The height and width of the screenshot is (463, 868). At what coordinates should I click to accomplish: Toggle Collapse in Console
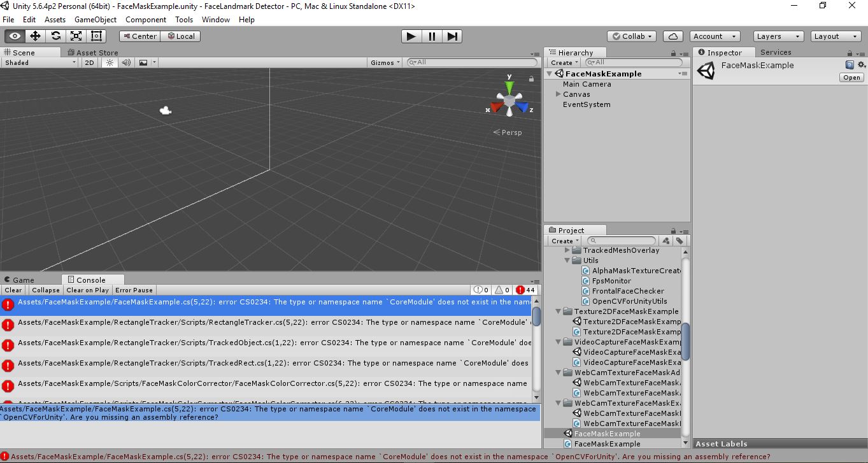46,290
